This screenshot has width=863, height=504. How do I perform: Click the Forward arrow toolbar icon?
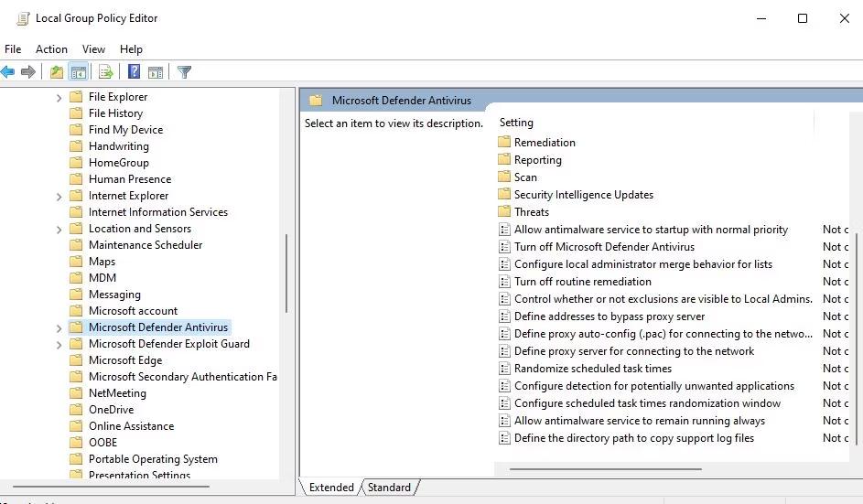click(28, 72)
